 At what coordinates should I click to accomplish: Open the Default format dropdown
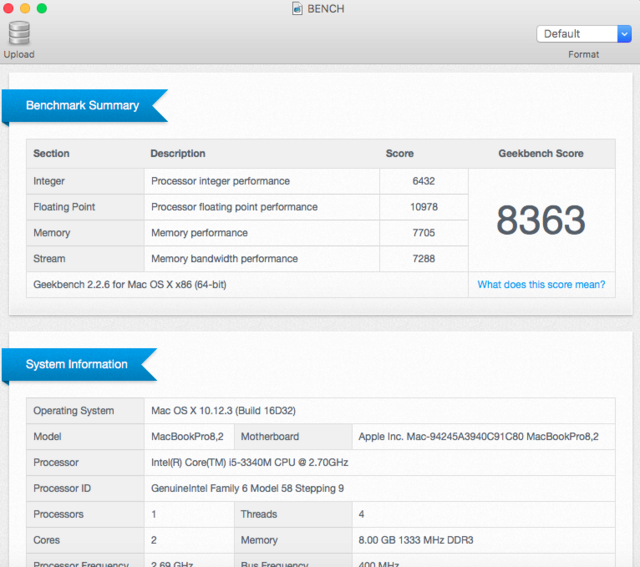[x=584, y=34]
